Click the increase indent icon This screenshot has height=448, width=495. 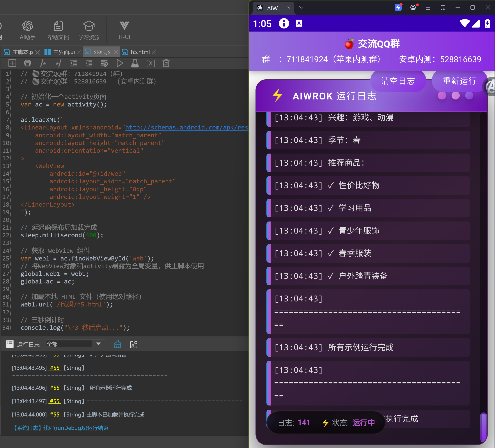tap(89, 63)
